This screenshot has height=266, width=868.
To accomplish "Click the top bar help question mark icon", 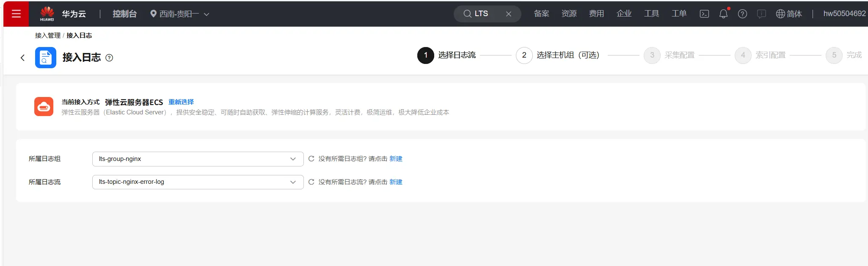I will pos(742,14).
